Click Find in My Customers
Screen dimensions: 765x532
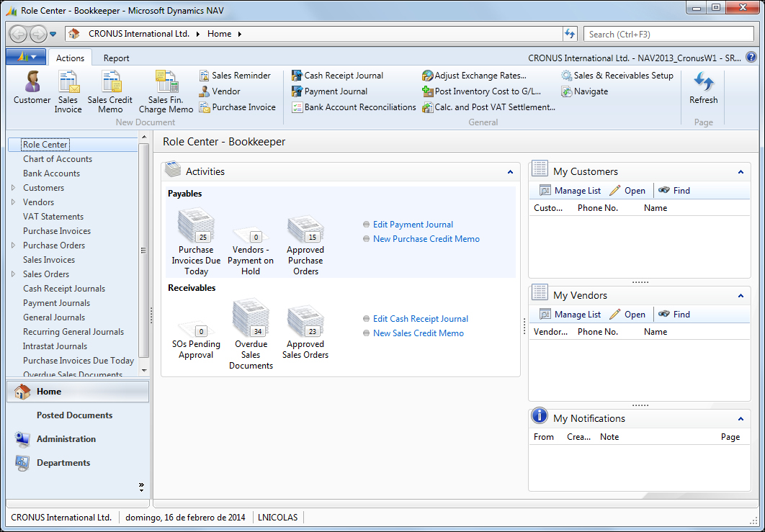[674, 191]
